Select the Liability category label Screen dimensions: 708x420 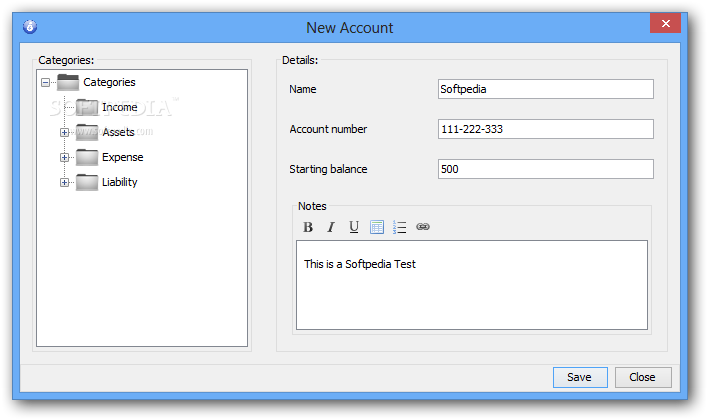(119, 182)
